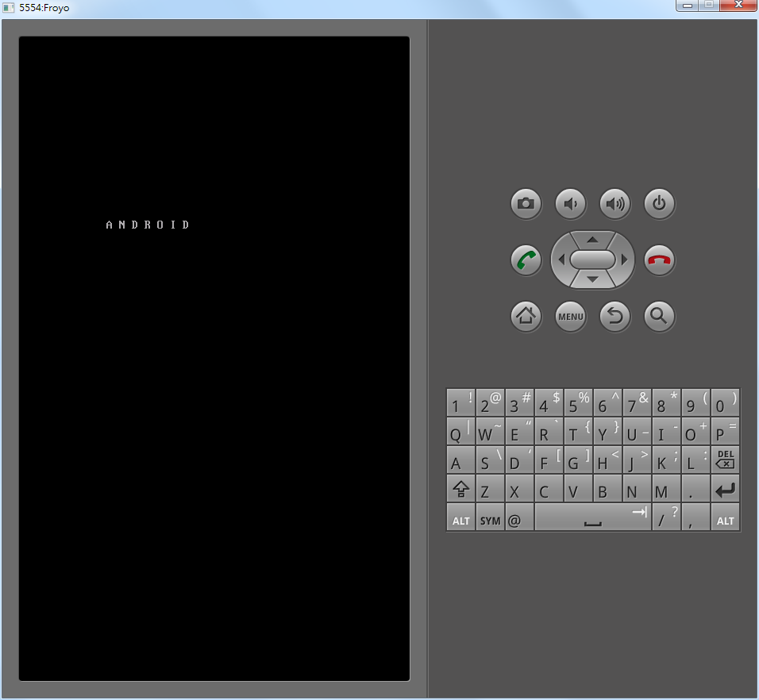Tap the P key
The width and height of the screenshot is (759, 700).
(x=725, y=431)
